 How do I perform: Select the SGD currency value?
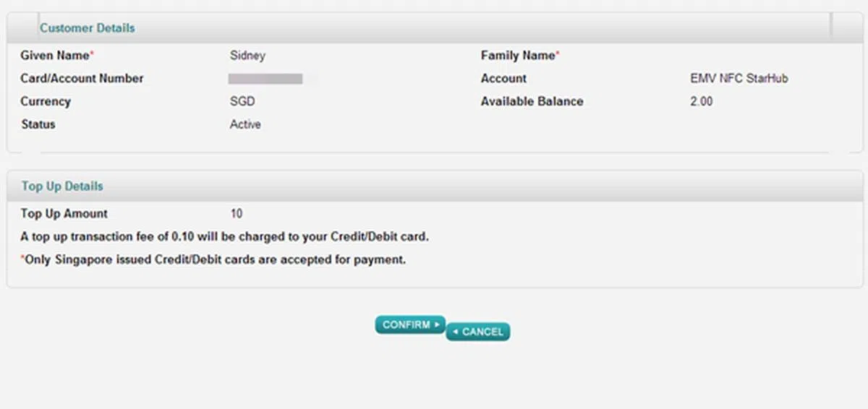[x=242, y=102]
